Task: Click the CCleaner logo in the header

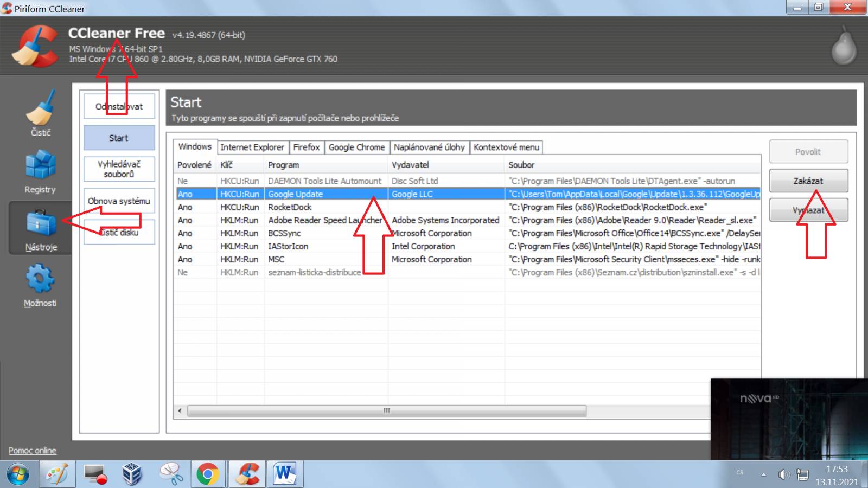Action: pos(35,47)
